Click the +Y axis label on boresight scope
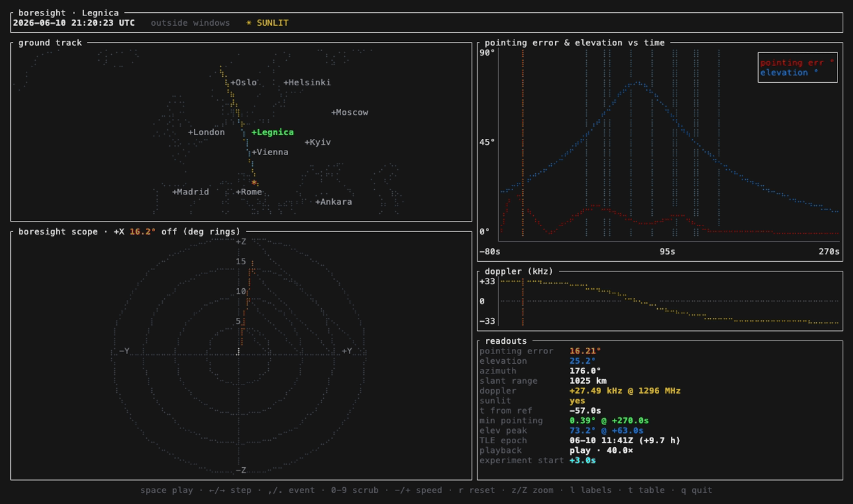853x504 pixels. pyautogui.click(x=347, y=351)
